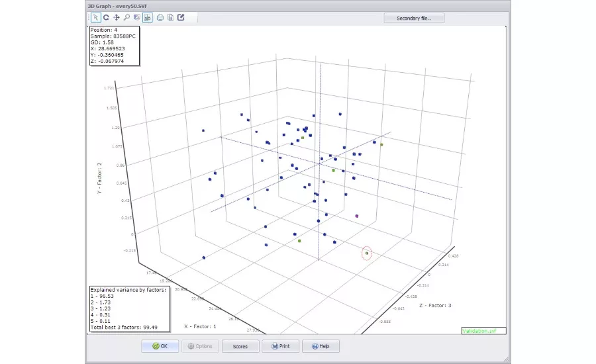The width and height of the screenshot is (596, 364).
Task: Click the Validation.svf legend label
Action: click(479, 331)
